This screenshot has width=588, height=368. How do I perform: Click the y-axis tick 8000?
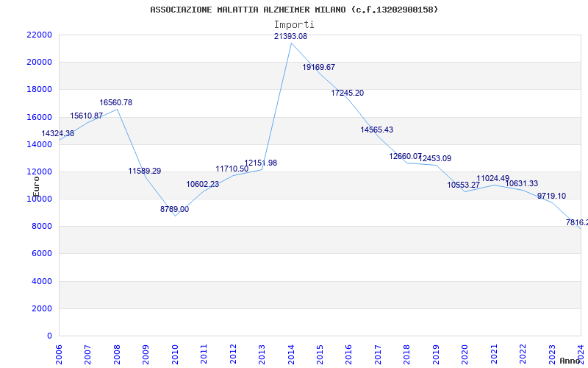(x=41, y=227)
